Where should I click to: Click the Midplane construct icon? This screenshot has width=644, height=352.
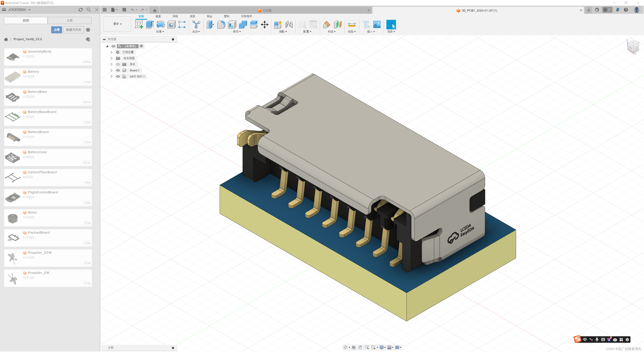tap(338, 24)
